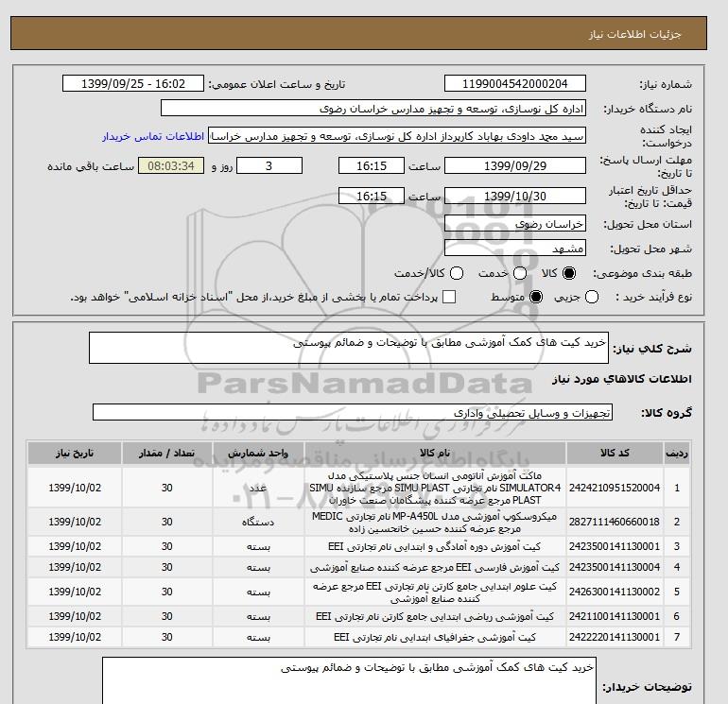
Task: Click the اطلاعات کالاهای مورد نیاز section heading
Action: coord(622,379)
